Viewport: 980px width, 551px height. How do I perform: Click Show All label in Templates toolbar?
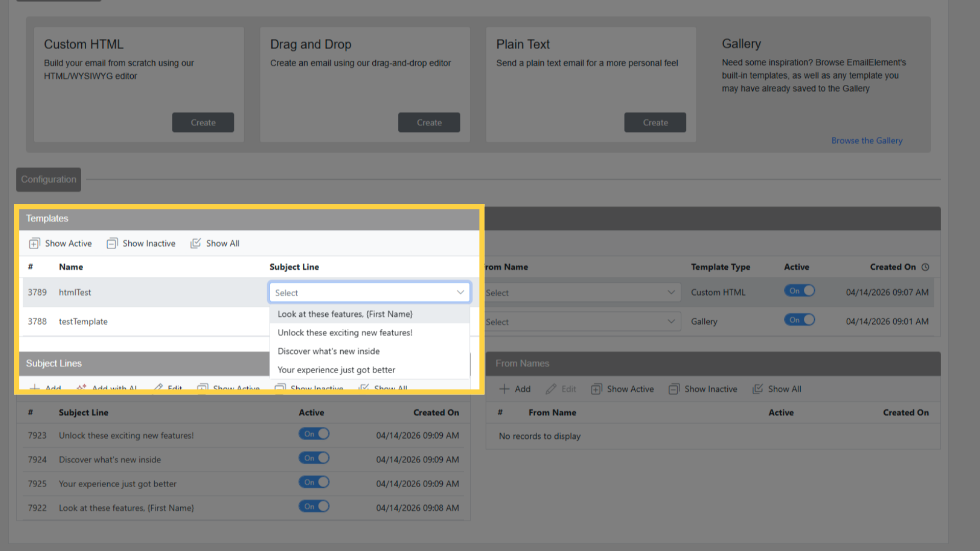coord(223,244)
